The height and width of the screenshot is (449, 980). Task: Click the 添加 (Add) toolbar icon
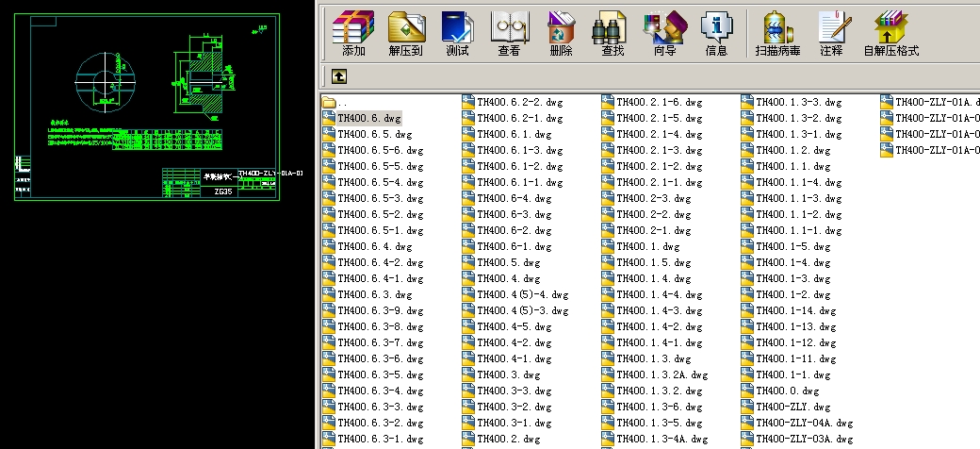[353, 33]
